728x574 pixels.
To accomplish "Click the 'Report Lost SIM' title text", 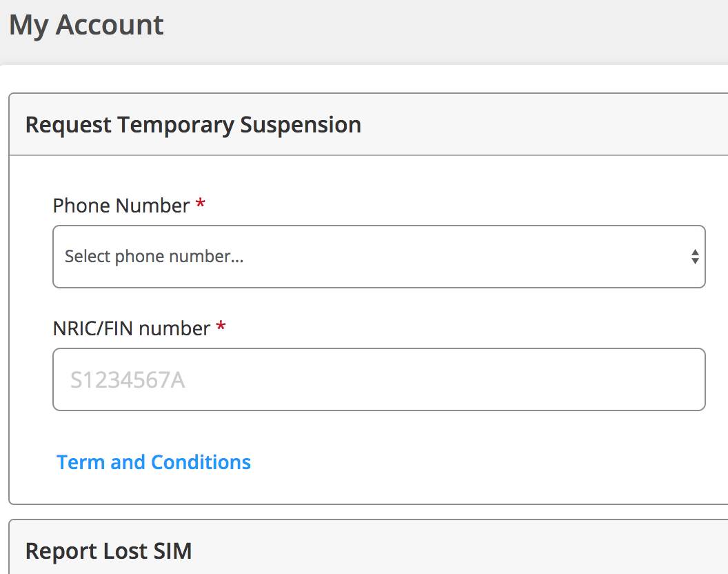I will coord(108,551).
